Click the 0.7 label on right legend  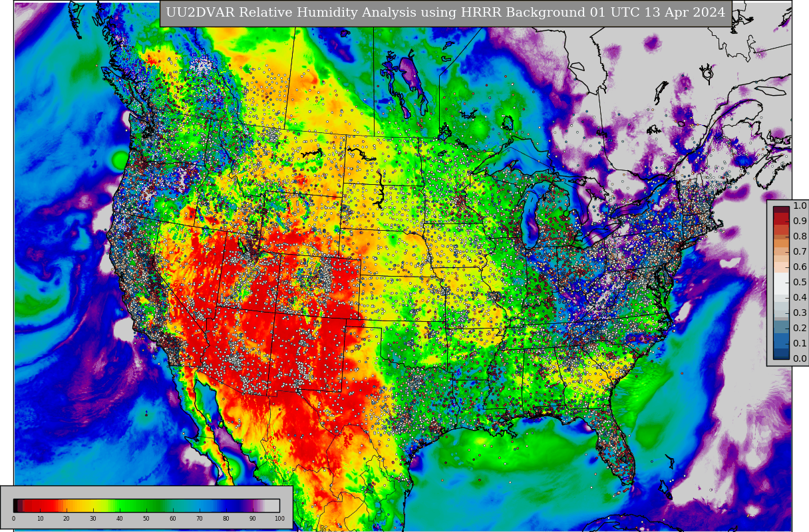tap(800, 251)
